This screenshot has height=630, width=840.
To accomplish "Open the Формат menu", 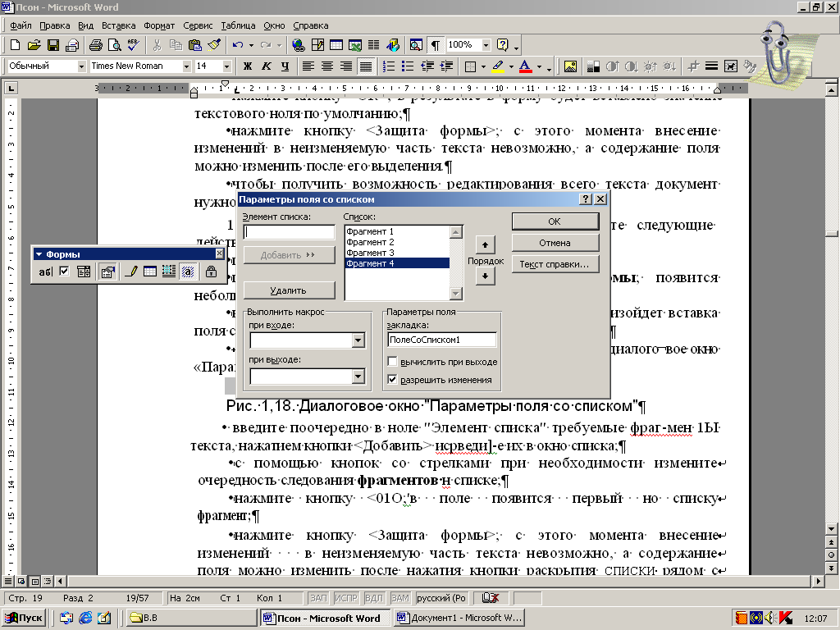I will 159,25.
